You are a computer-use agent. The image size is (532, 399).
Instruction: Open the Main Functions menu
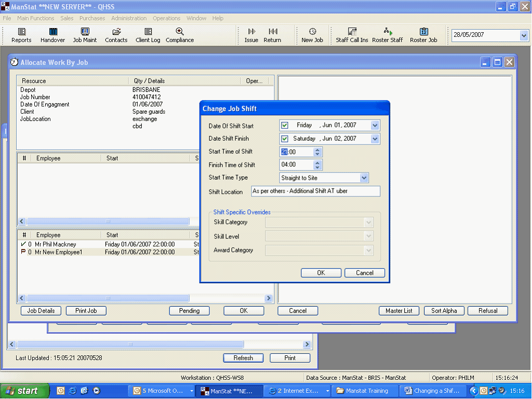click(35, 18)
